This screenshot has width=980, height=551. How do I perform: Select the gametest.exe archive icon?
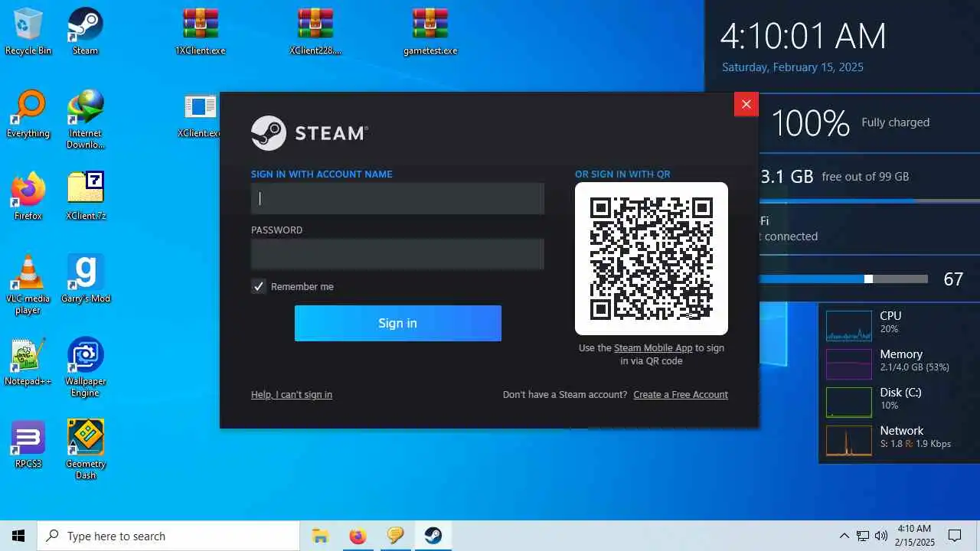point(430,31)
